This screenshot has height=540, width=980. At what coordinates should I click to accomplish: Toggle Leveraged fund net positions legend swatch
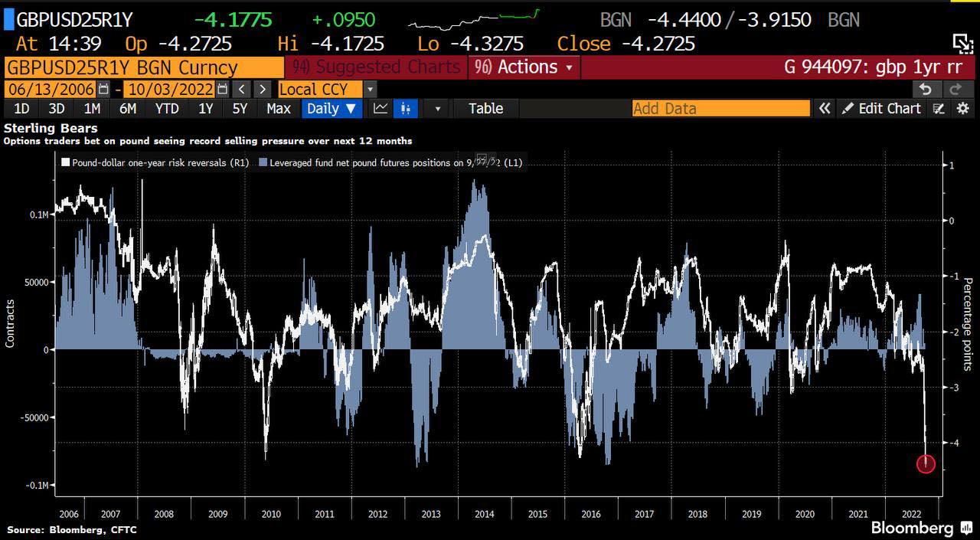pos(263,163)
